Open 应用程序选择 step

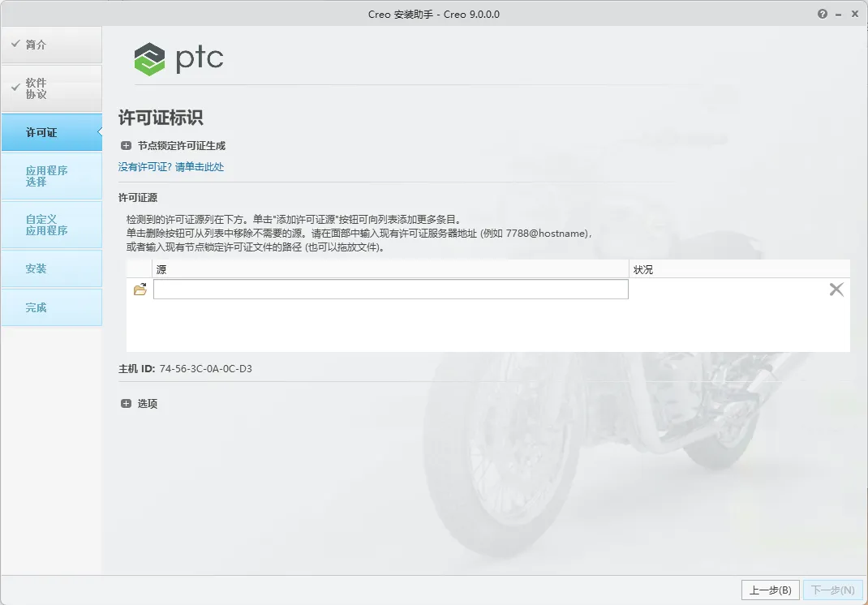pyautogui.click(x=51, y=176)
